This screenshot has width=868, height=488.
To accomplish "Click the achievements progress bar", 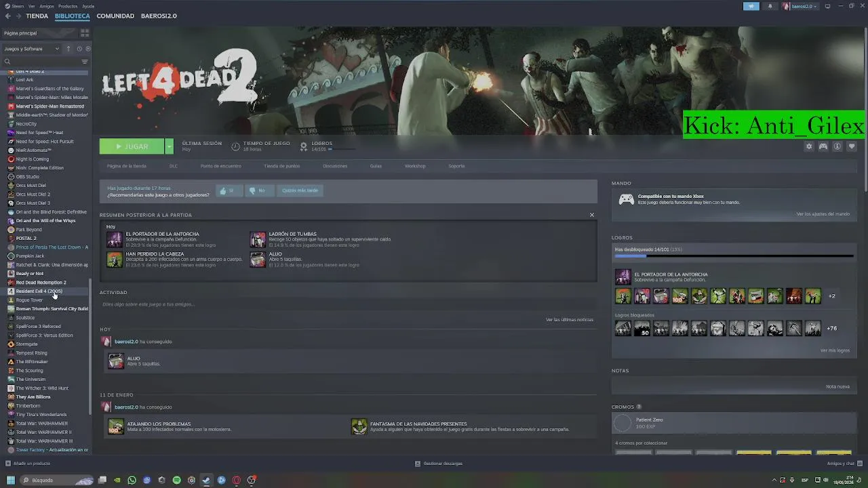I will 734,256.
